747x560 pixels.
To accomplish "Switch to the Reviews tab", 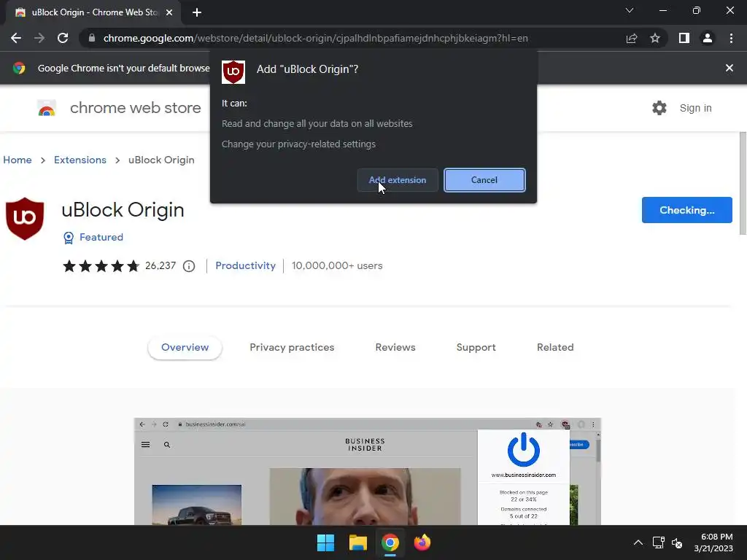I will tap(395, 348).
